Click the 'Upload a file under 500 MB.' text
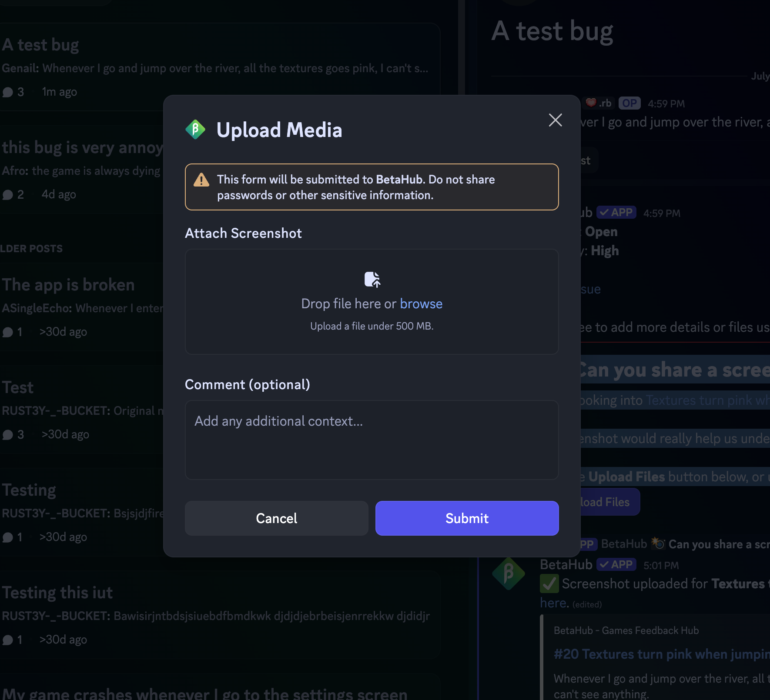Viewport: 770px width, 700px height. [372, 326]
